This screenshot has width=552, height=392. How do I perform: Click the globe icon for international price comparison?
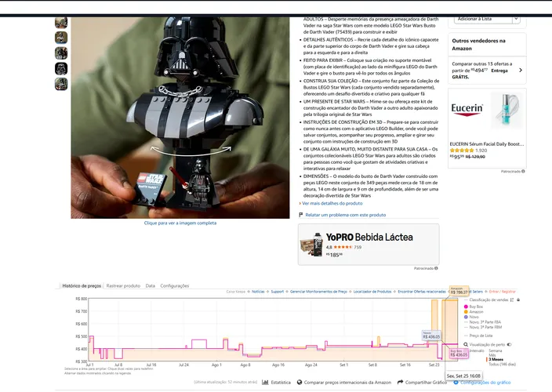300,382
